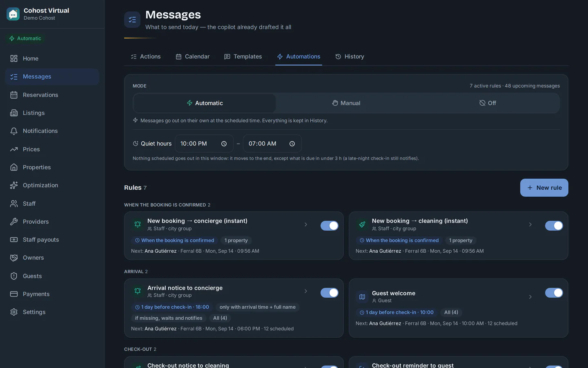Click the Optimization sparkle icon
Viewport: 588px width, 368px height.
coord(14,185)
